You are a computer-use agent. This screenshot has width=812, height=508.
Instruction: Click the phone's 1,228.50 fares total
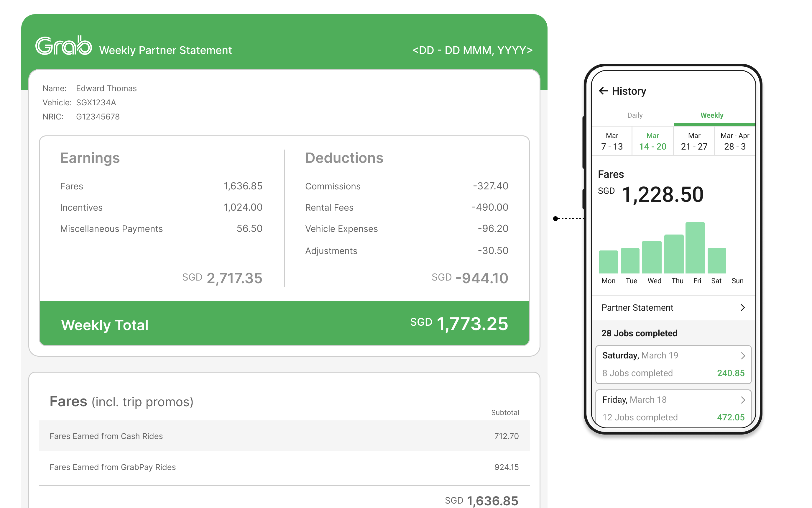coord(662,194)
